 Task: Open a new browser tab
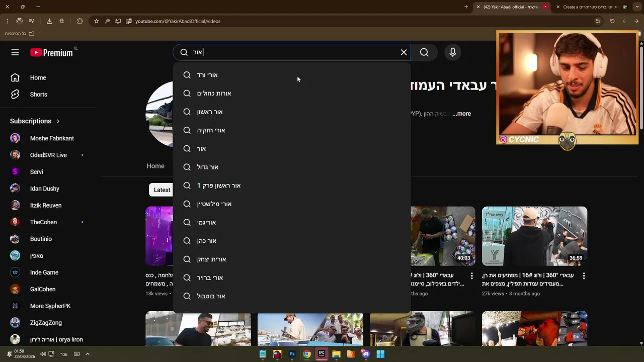pos(466,7)
